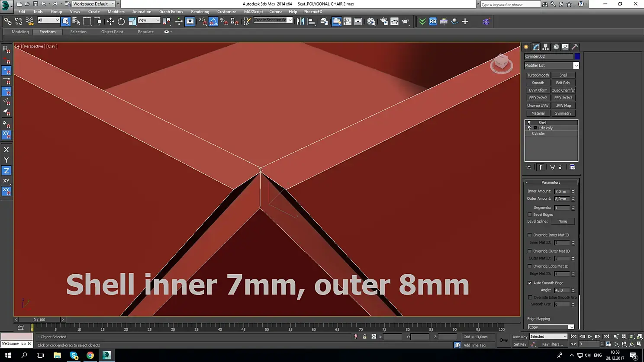Viewport: 644px width, 362px height.
Task: Click the RB toolbar icon
Action: pyautogui.click(x=433, y=21)
